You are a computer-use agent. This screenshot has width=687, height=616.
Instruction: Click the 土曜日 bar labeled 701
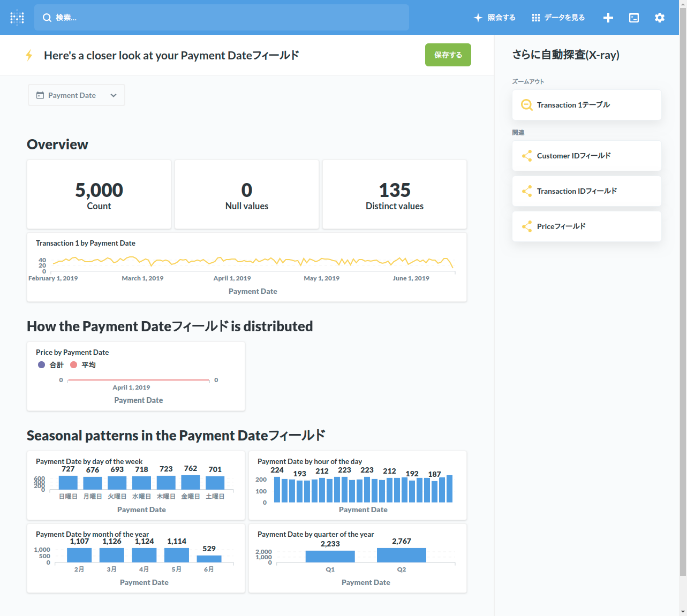[215, 483]
